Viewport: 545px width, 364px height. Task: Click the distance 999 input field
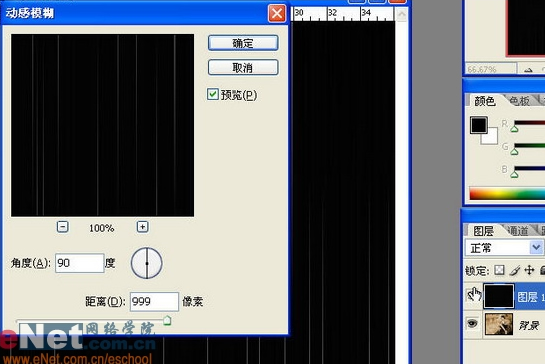[154, 301]
